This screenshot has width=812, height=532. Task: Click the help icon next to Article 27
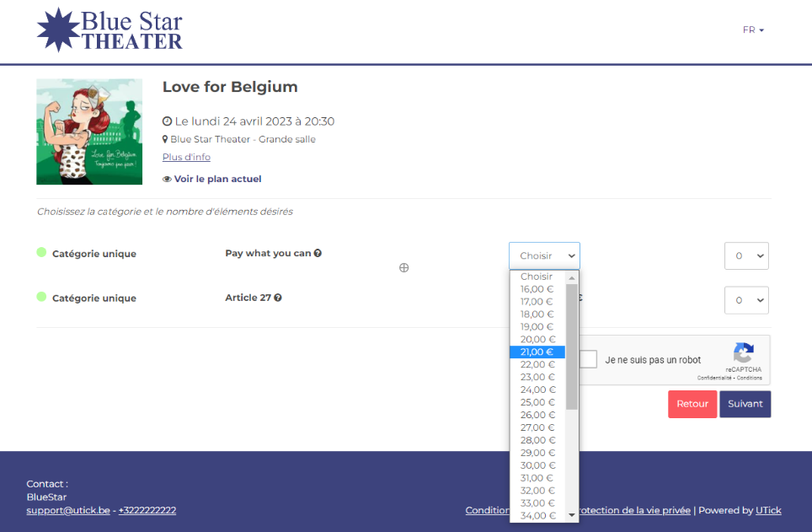[x=278, y=298]
